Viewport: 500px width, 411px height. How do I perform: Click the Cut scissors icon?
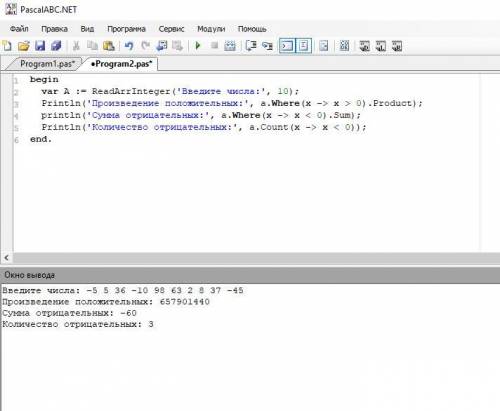click(x=76, y=46)
